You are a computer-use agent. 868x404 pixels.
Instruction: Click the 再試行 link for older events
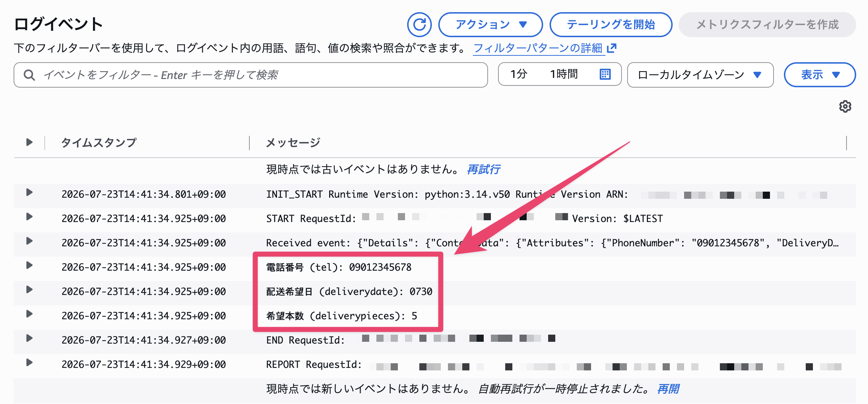coord(483,169)
